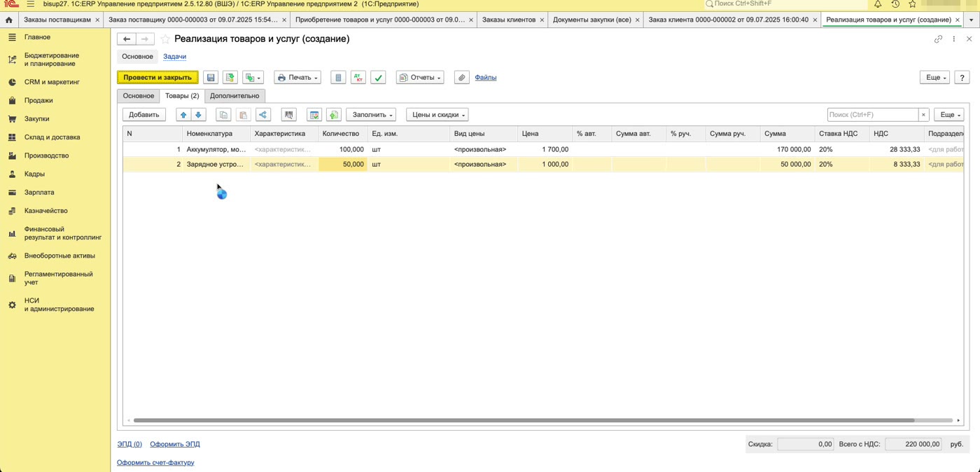
Task: Open the Задачи link
Action: 174,57
